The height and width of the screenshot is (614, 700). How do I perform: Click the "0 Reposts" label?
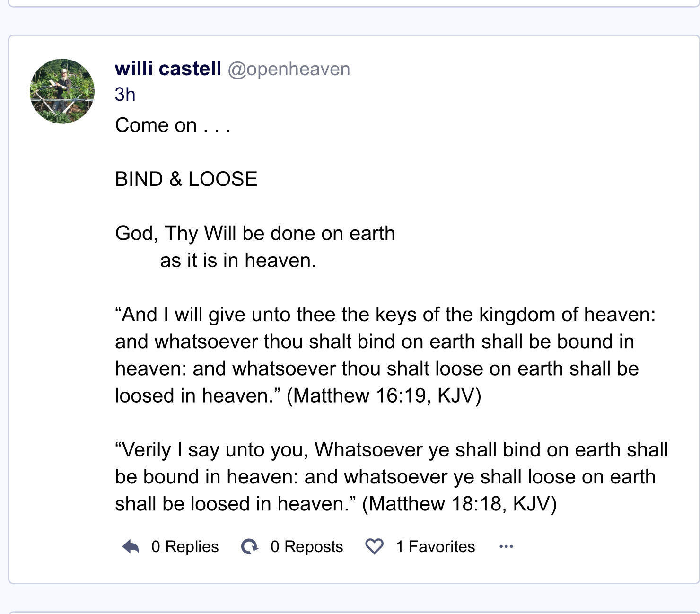coord(306,547)
